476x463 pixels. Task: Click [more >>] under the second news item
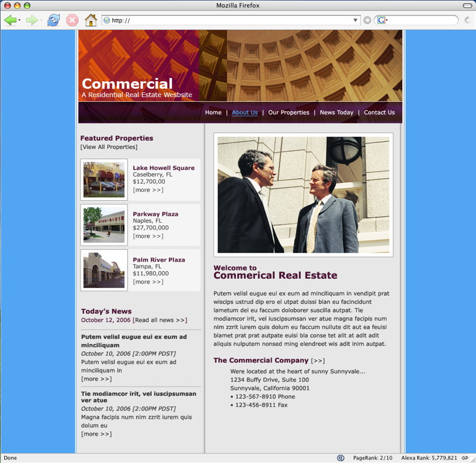(97, 434)
